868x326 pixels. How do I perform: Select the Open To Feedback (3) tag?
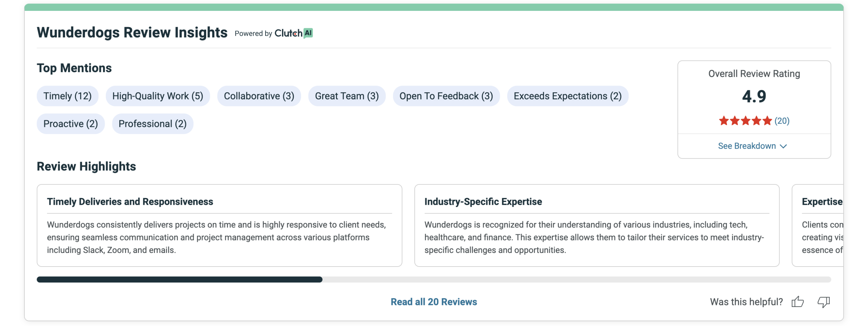pyautogui.click(x=446, y=96)
